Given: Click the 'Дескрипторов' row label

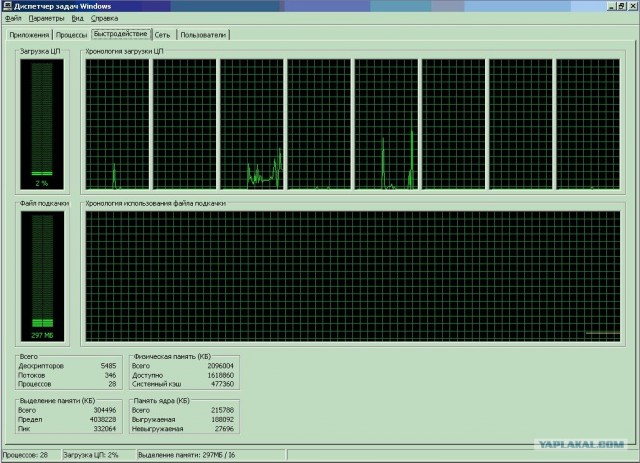Looking at the screenshot, I should (x=41, y=366).
